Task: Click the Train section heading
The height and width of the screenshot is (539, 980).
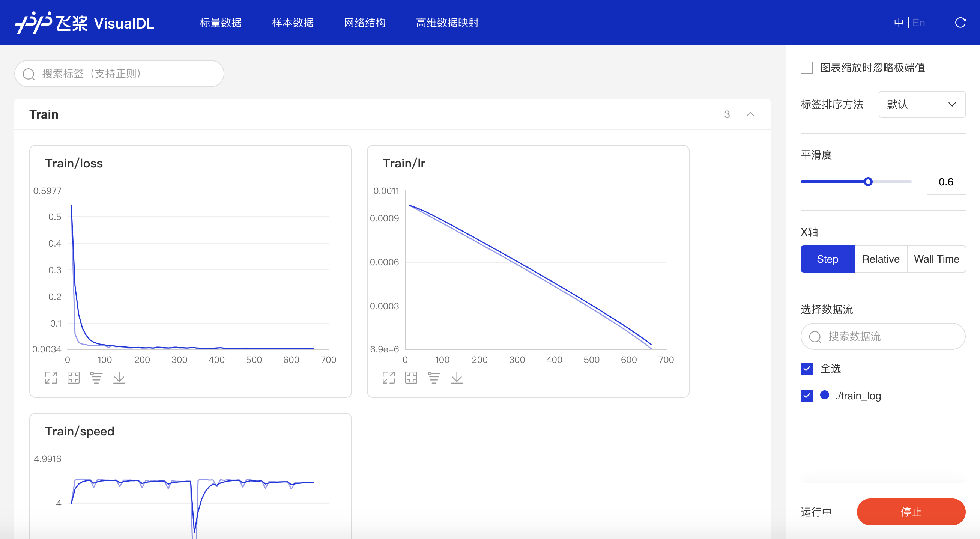Action: pos(44,114)
